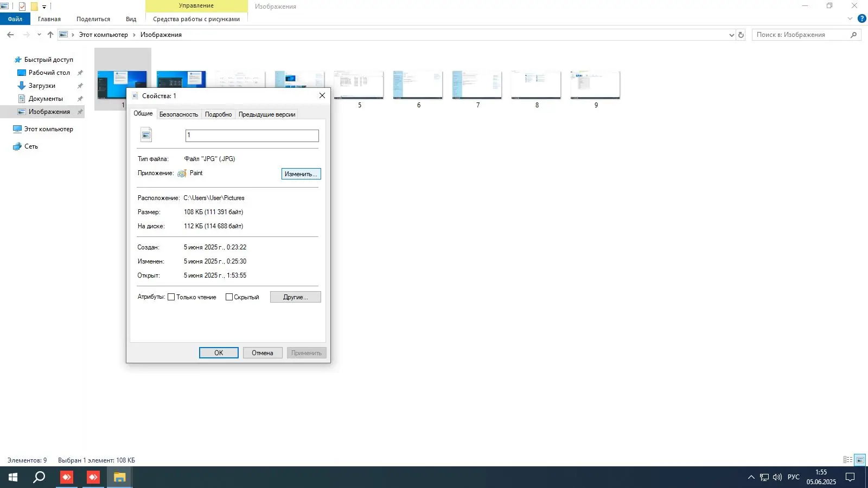Switch to the Подробно tab in Properties
The height and width of the screenshot is (488, 868).
tap(218, 114)
